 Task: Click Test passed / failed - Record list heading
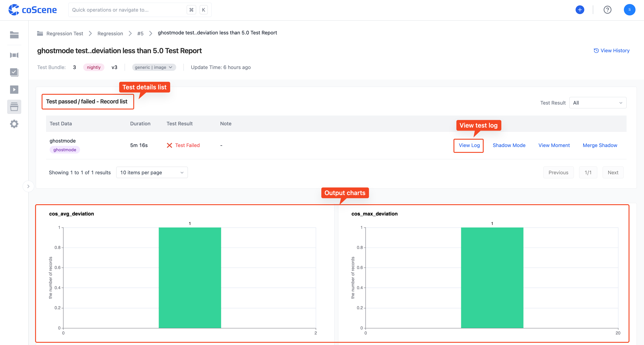[87, 101]
